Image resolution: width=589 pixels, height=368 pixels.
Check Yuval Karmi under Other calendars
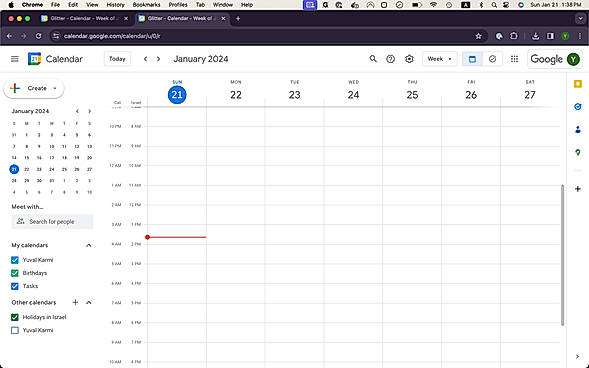[15, 330]
